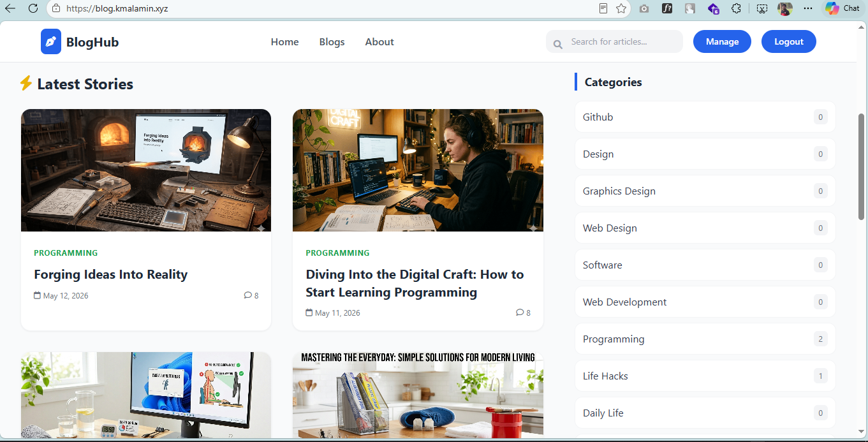The width and height of the screenshot is (868, 442).
Task: View site info via padlock icon
Action: click(56, 9)
